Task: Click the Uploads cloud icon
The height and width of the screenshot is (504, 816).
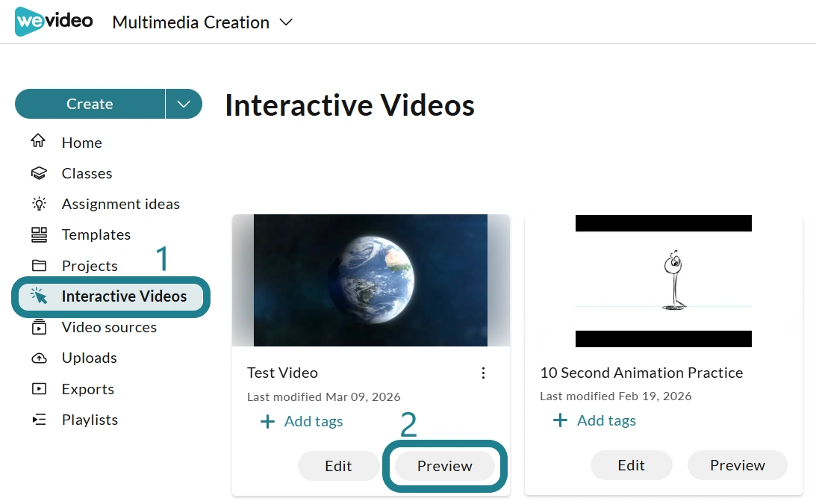Action: point(39,358)
